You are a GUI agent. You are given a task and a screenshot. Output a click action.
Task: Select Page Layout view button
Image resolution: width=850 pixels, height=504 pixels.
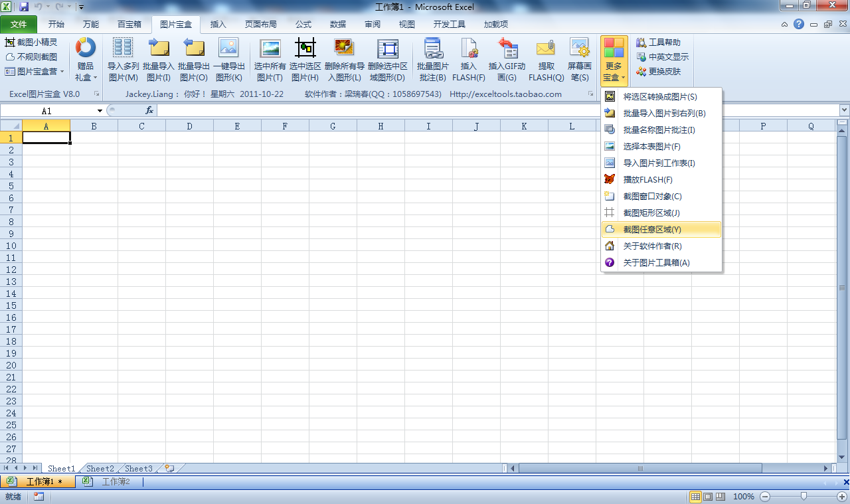coord(708,497)
